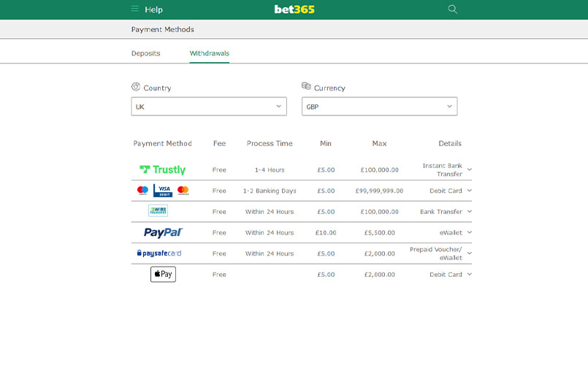Expand the paysafecard Prepaid Voucher details
The width and height of the screenshot is (588, 374).
[470, 253]
